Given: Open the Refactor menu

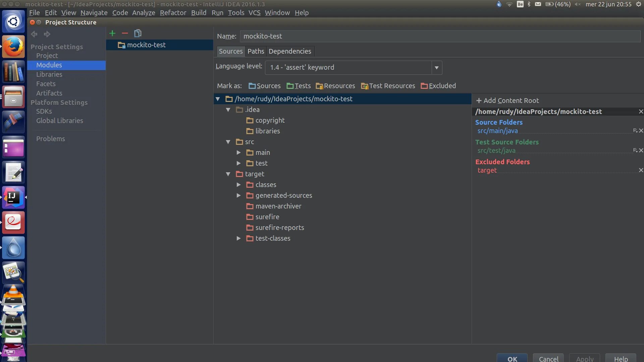Looking at the screenshot, I should 173,13.
